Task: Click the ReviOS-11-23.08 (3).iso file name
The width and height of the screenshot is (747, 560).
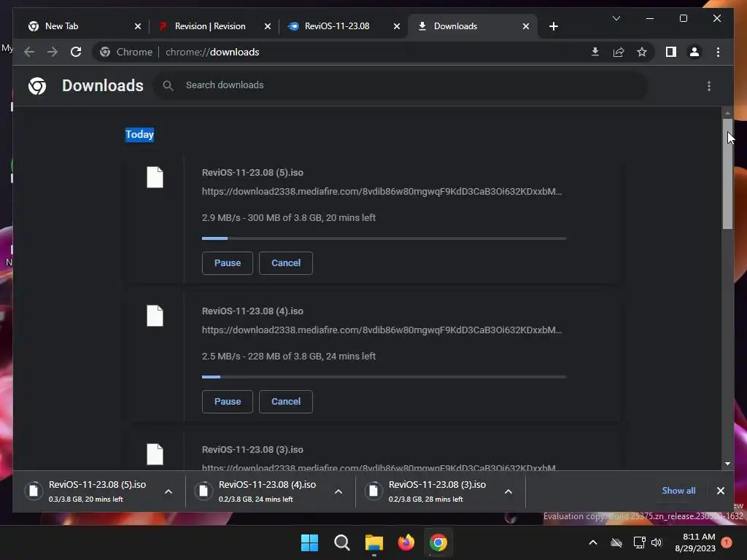Action: pyautogui.click(x=252, y=449)
